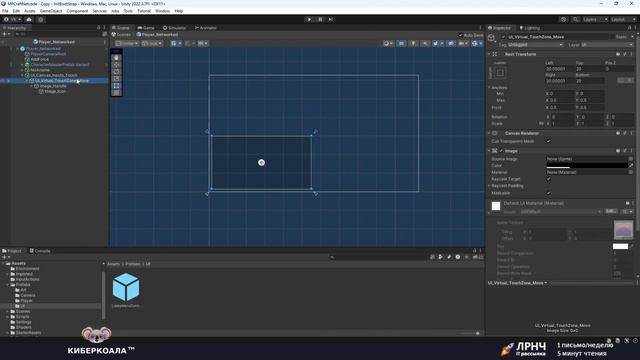Select the Rect tool in the Scene toolbar

116,86
